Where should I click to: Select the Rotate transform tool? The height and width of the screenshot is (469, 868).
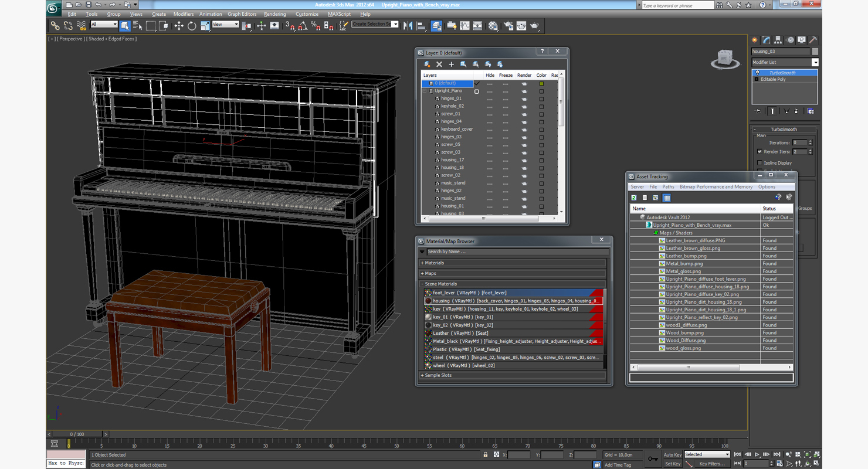tap(192, 26)
